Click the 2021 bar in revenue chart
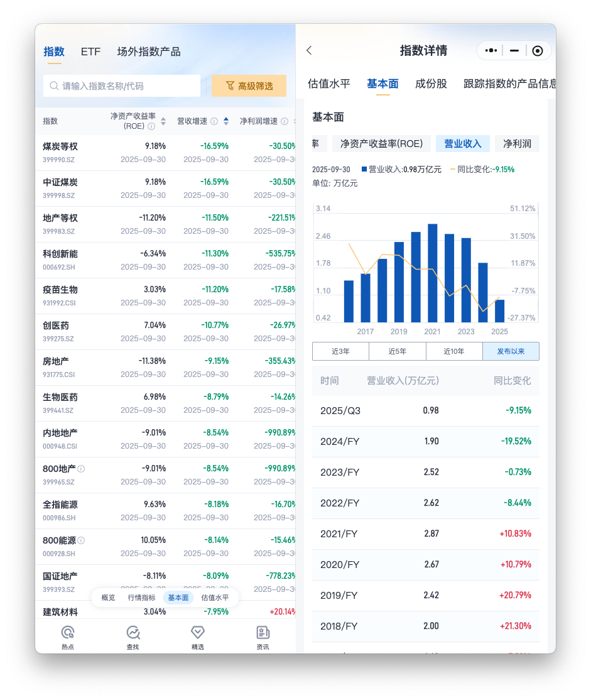The height and width of the screenshot is (700, 591). (x=433, y=273)
